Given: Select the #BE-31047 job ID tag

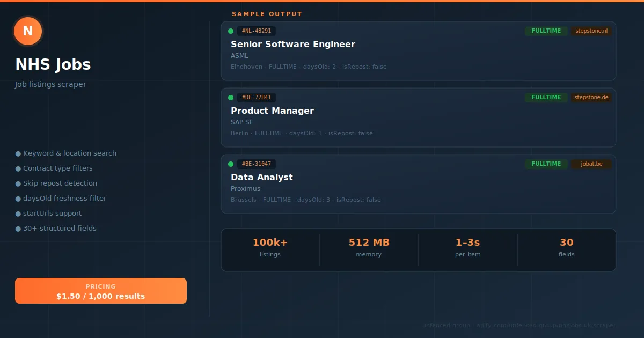Looking at the screenshot, I should pyautogui.click(x=257, y=164).
